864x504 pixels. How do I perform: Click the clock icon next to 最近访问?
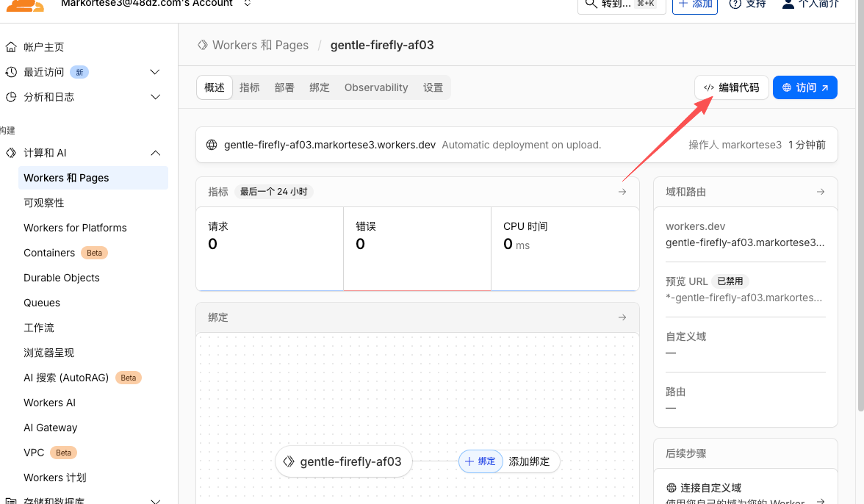tap(11, 72)
